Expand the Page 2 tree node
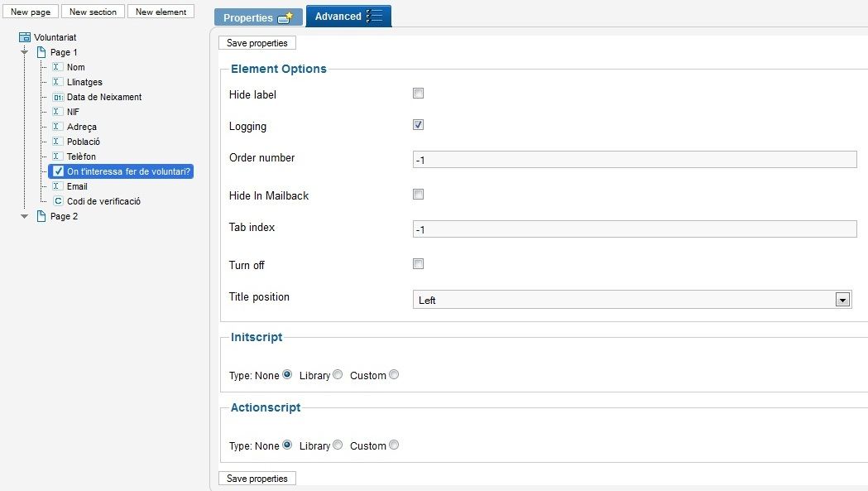Image resolution: width=868 pixels, height=491 pixels. coord(24,216)
